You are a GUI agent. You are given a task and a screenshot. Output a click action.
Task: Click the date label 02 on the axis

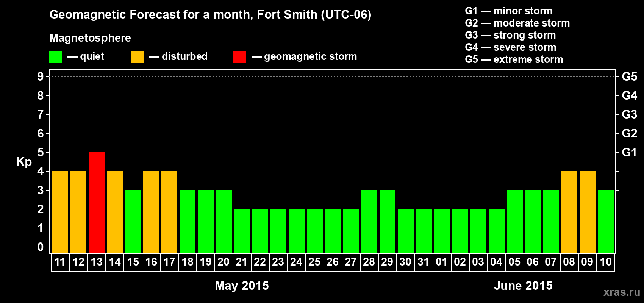point(460,262)
